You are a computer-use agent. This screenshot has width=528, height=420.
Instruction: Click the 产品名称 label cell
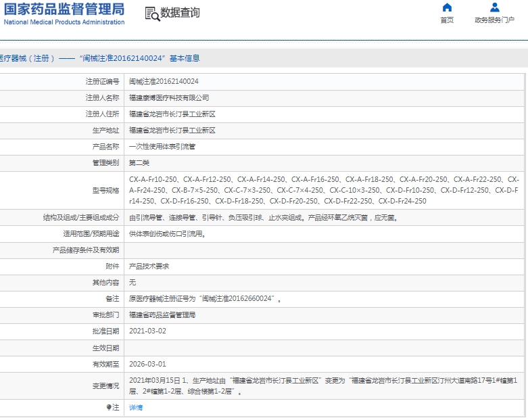105,147
